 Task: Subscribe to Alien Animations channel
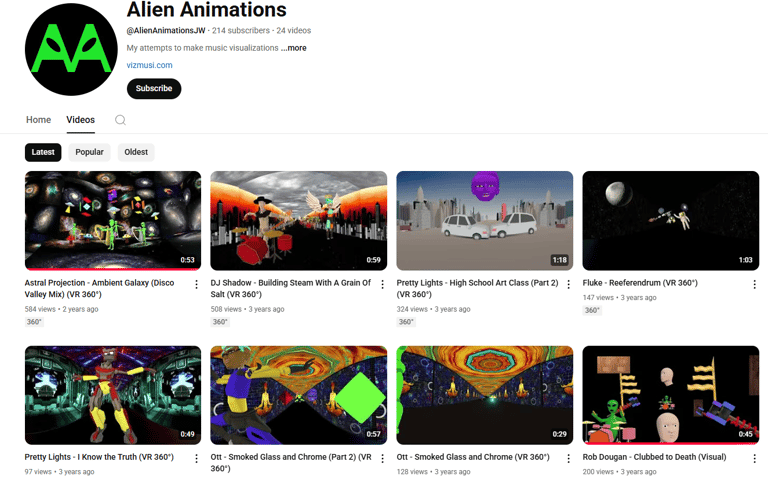point(154,89)
